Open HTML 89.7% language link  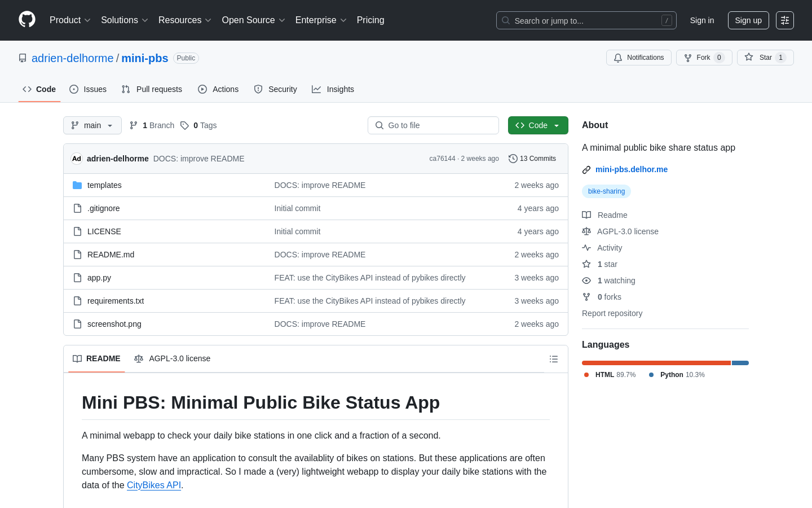tap(610, 375)
